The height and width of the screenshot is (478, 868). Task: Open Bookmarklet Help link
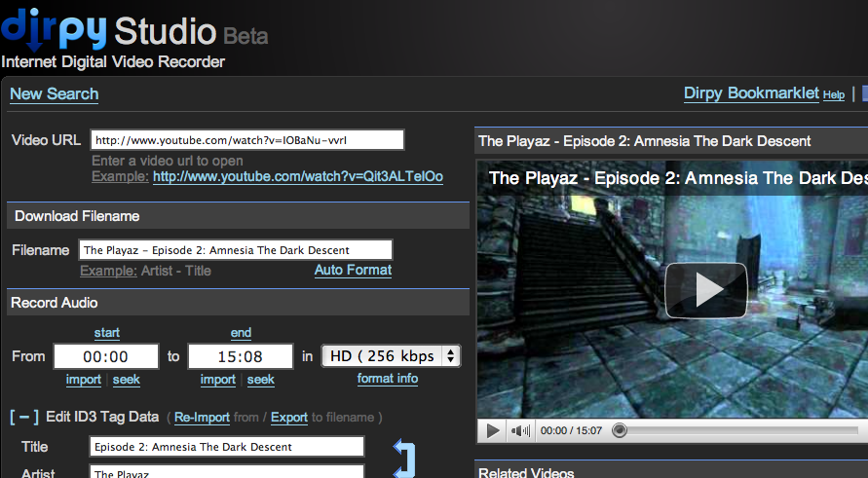[x=834, y=94]
